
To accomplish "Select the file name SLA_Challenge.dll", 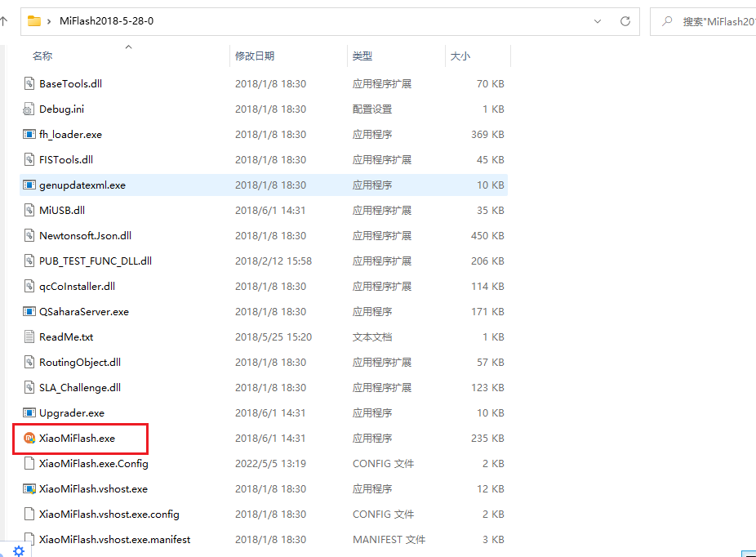I will [x=80, y=388].
